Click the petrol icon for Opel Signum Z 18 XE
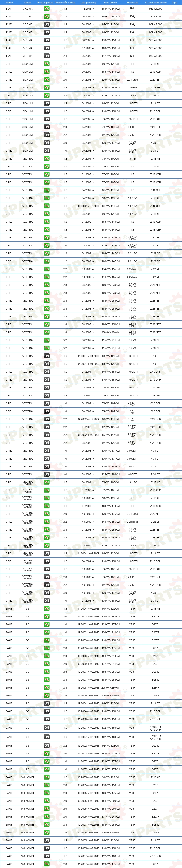The height and width of the screenshot is (868, 182). tap(47, 64)
